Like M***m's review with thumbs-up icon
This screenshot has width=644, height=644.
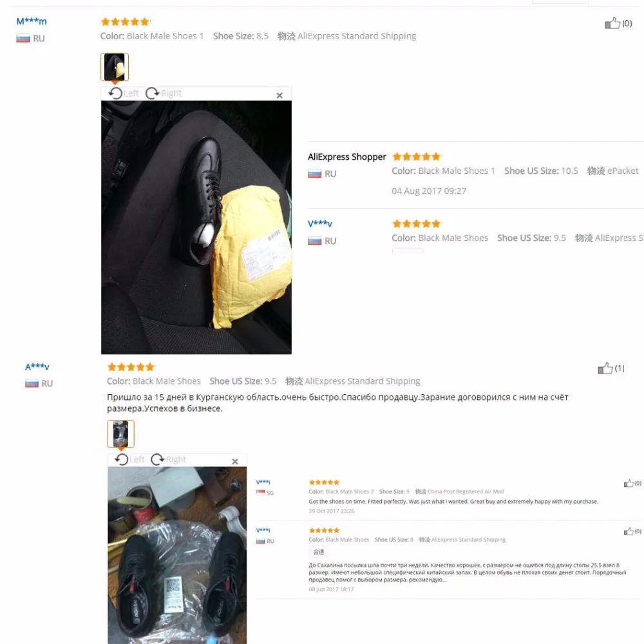pos(612,23)
